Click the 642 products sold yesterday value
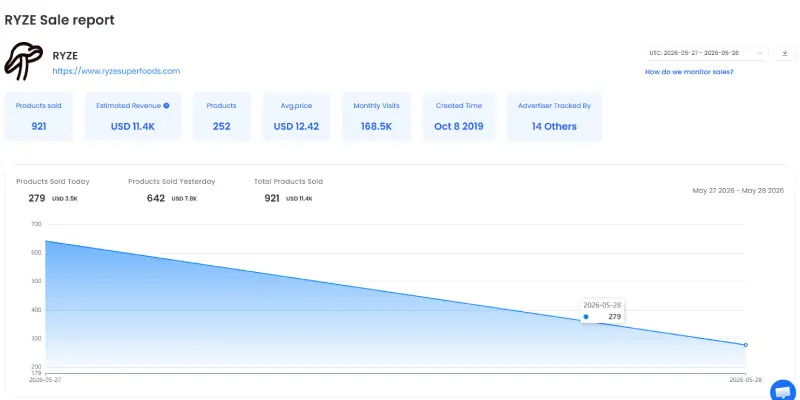Screen dimensions: 800x400 click(x=156, y=198)
